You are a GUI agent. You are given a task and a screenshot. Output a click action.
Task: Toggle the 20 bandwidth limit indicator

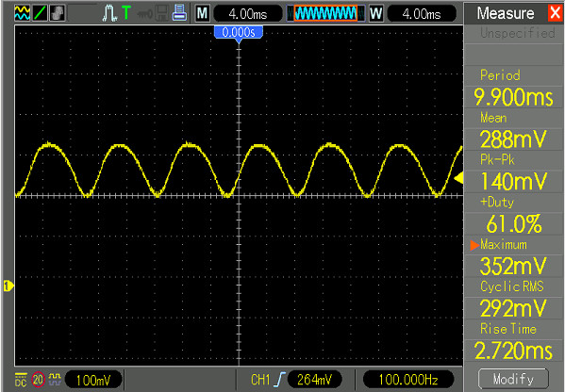pyautogui.click(x=38, y=380)
